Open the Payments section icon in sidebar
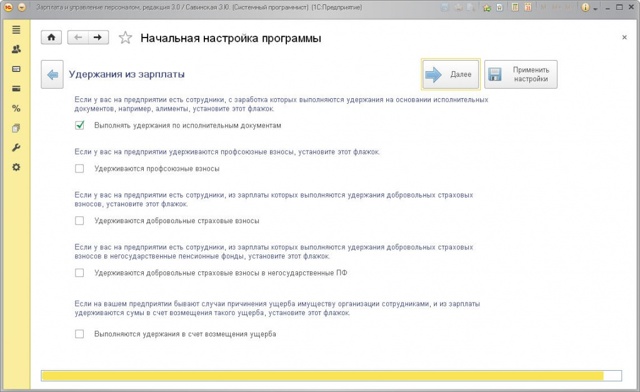This screenshot has width=640, height=392. [16, 89]
